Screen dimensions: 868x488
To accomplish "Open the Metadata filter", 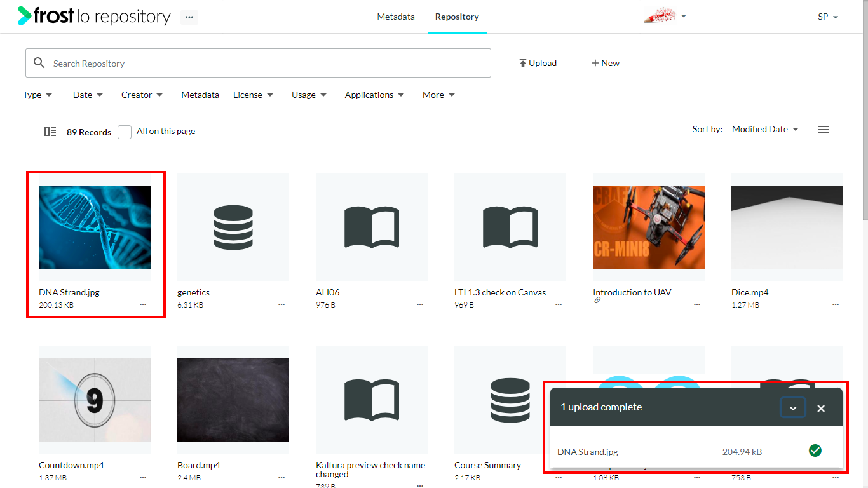I will [x=200, y=95].
